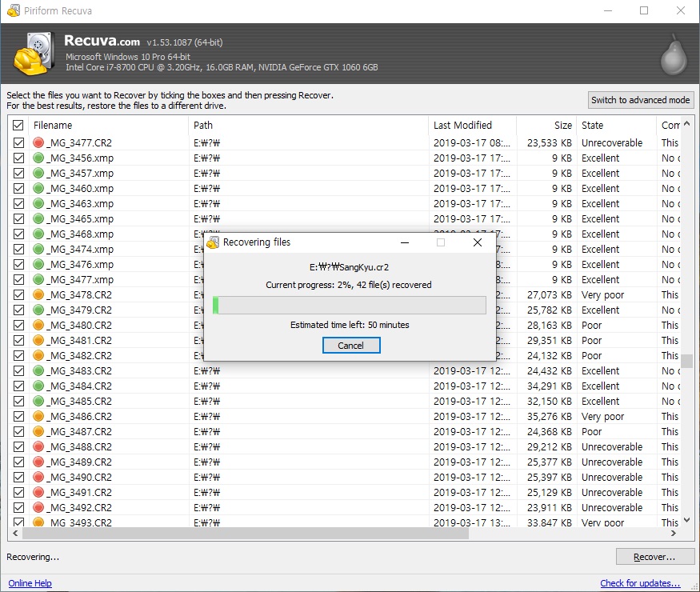The width and height of the screenshot is (700, 592).
Task: Click red status dot for _MG_3491.CR2
Action: (38, 492)
